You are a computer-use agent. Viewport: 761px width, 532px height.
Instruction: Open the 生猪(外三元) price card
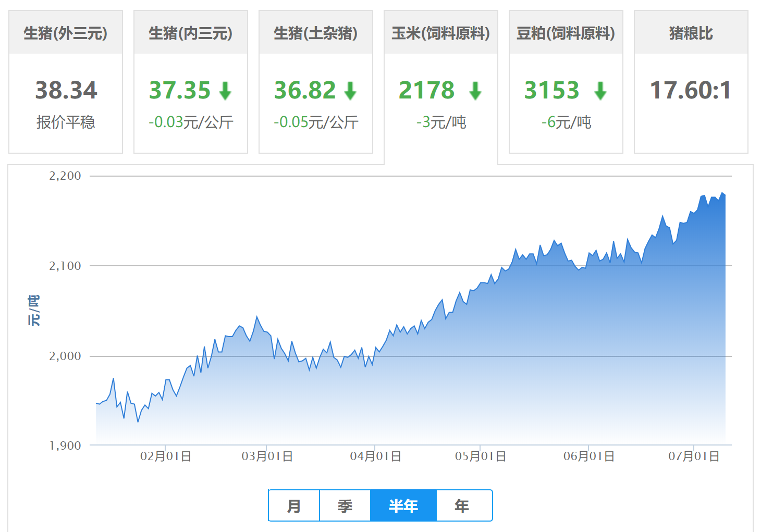(66, 82)
